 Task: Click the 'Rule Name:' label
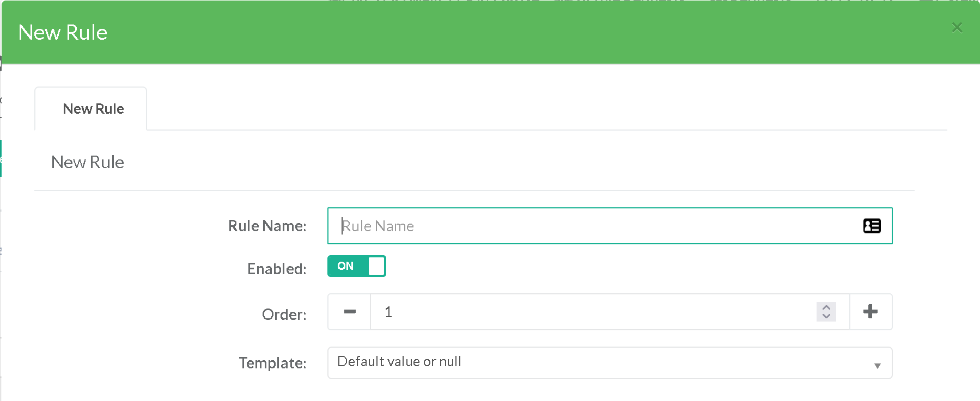267,226
